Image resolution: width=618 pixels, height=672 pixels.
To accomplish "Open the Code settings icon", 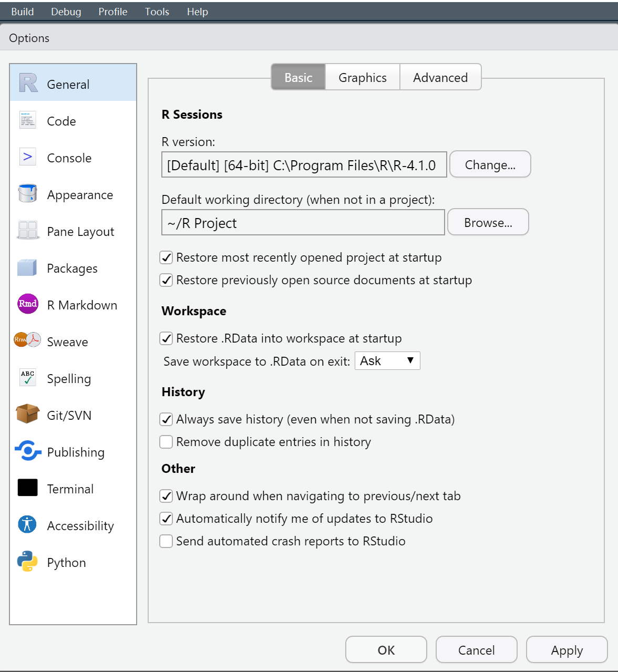I will [27, 120].
